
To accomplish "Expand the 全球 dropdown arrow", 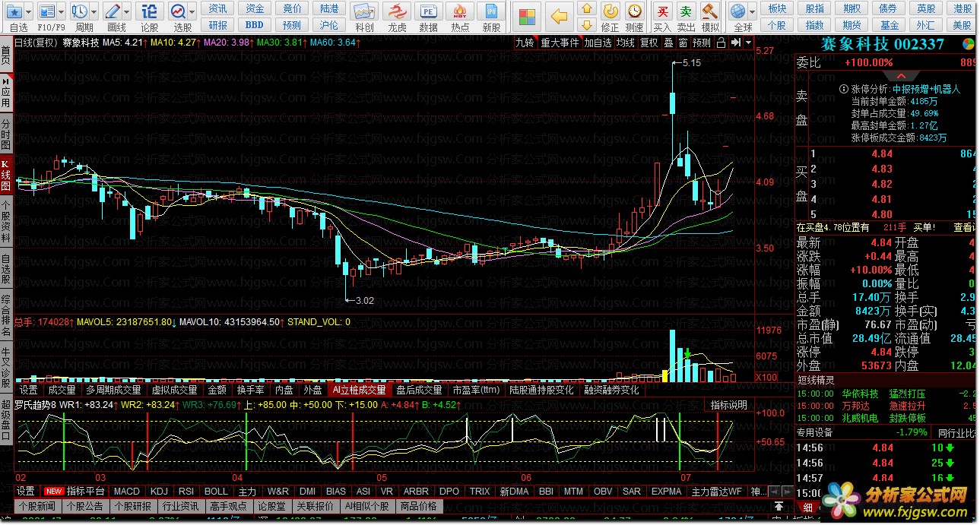I will 752,12.
